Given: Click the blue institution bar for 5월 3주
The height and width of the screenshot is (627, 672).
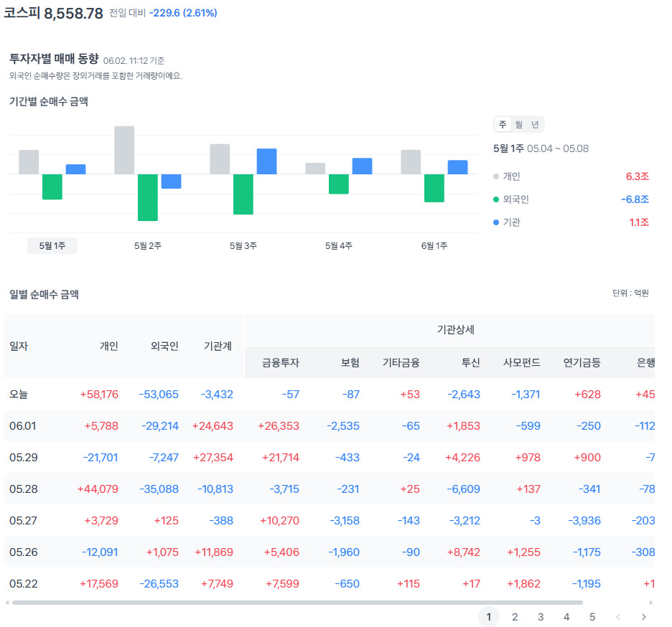Looking at the screenshot, I should (x=266, y=161).
